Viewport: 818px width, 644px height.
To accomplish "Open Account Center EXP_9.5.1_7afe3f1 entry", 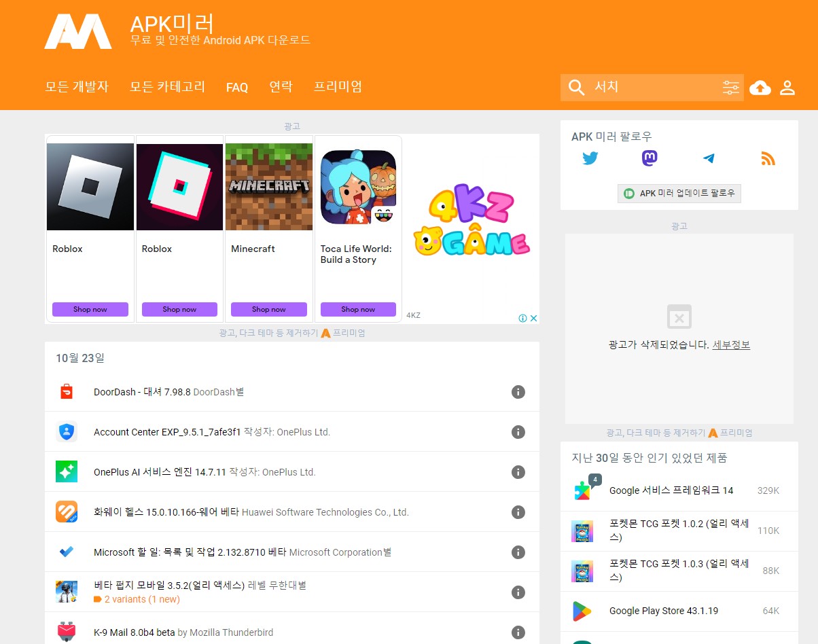I will (167, 432).
